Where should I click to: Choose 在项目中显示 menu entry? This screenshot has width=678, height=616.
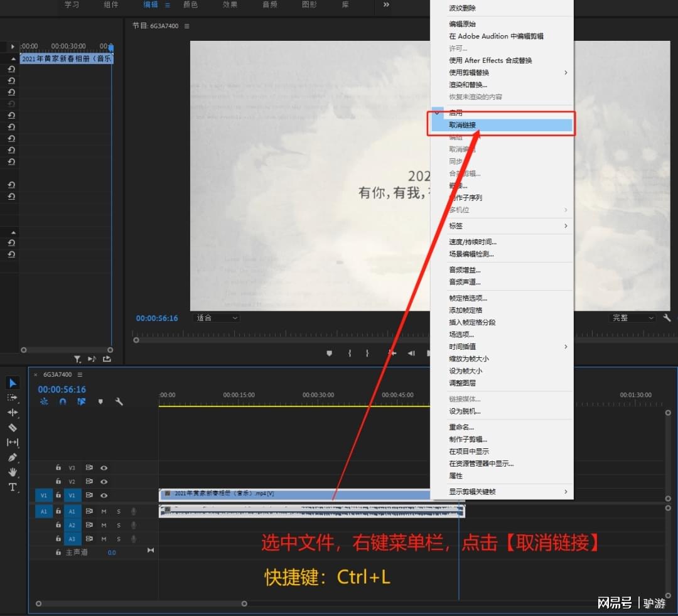pyautogui.click(x=502, y=451)
